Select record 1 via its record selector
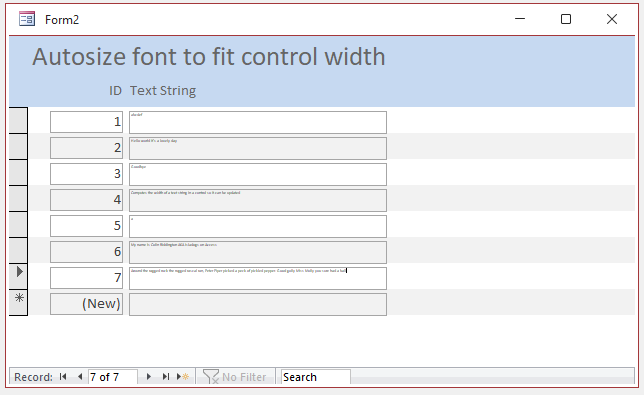The width and height of the screenshot is (644, 395). pyautogui.click(x=18, y=120)
